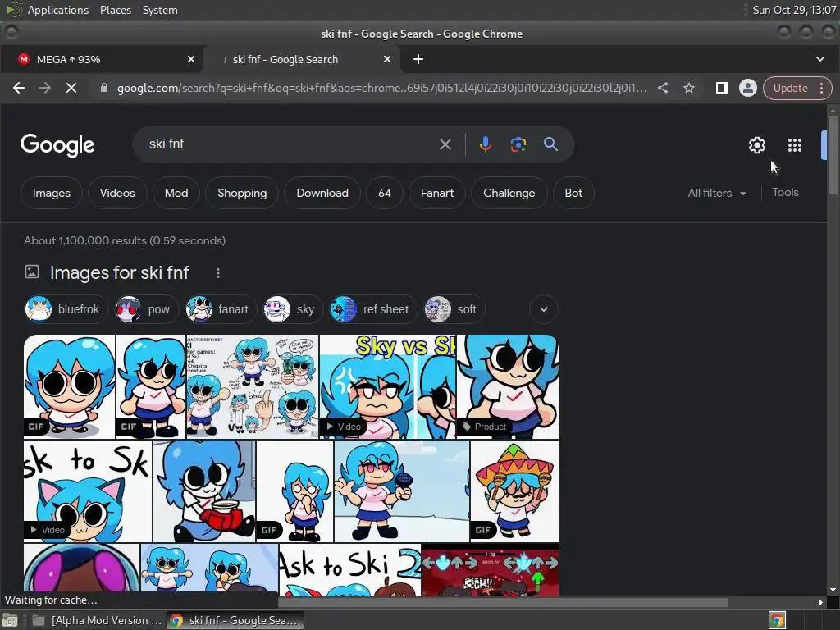Screen dimensions: 840x630
Task: Open a new tab with plus button
Action: coord(418,59)
